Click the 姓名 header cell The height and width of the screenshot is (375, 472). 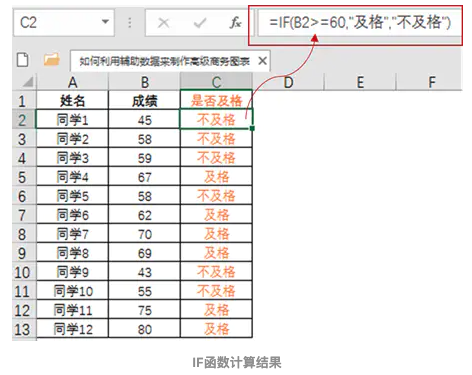[x=72, y=100]
